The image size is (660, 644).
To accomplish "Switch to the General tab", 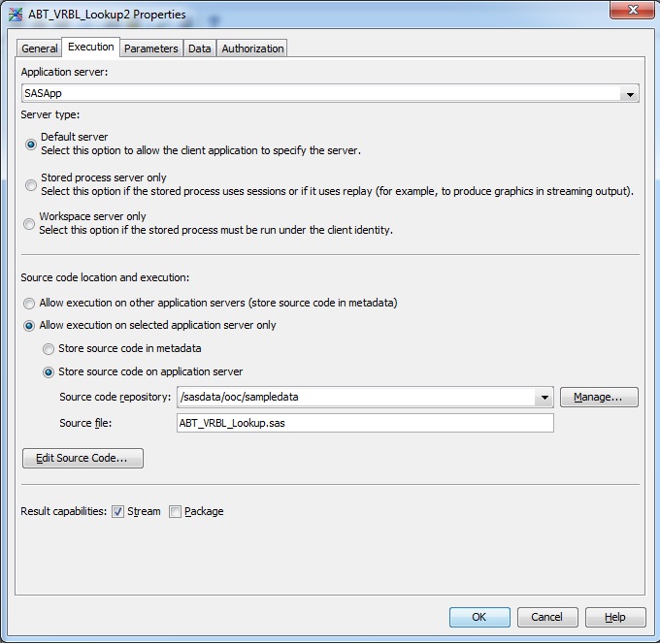I will [x=40, y=48].
